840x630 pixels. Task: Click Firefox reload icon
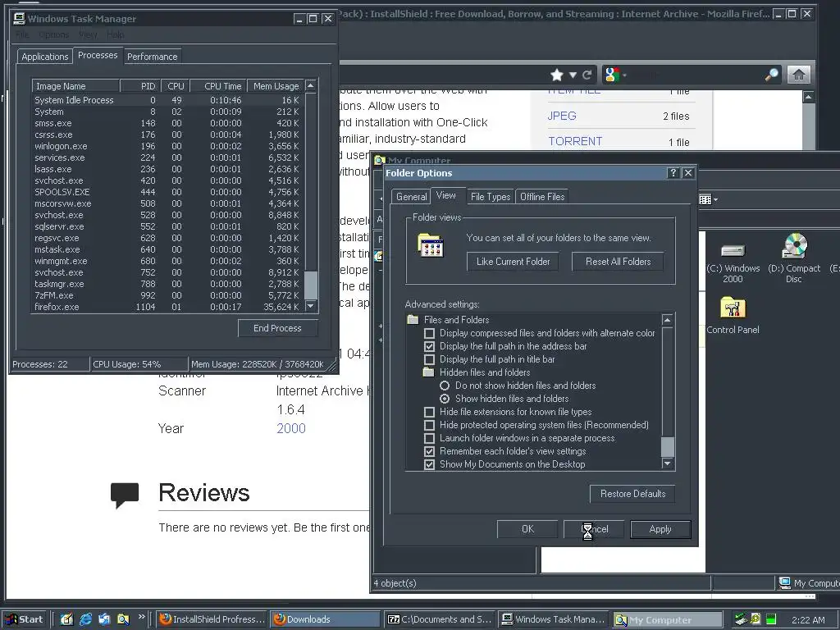pos(587,75)
